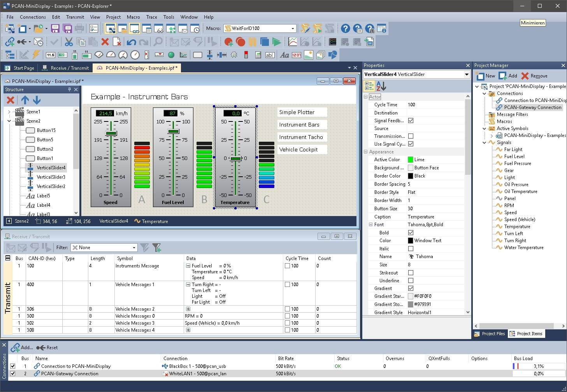Open the WaitForID100 macro dropdown
The width and height of the screenshot is (567, 392).
293,28
